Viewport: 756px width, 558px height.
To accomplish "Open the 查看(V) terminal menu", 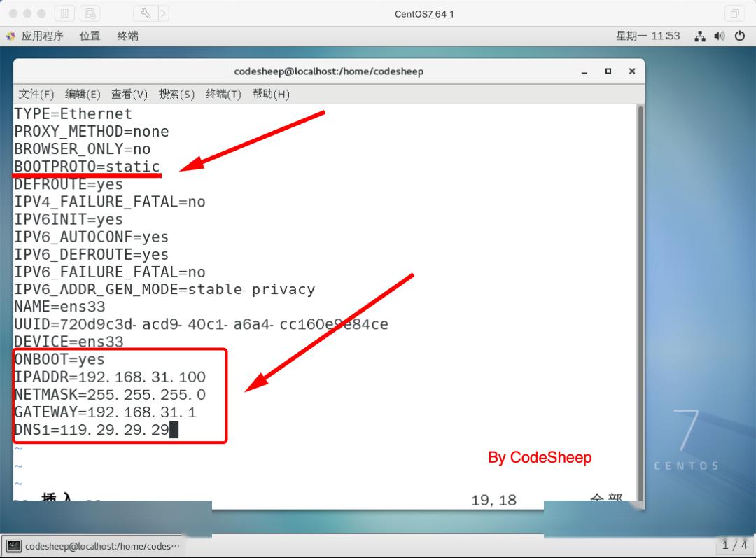I will coord(129,94).
